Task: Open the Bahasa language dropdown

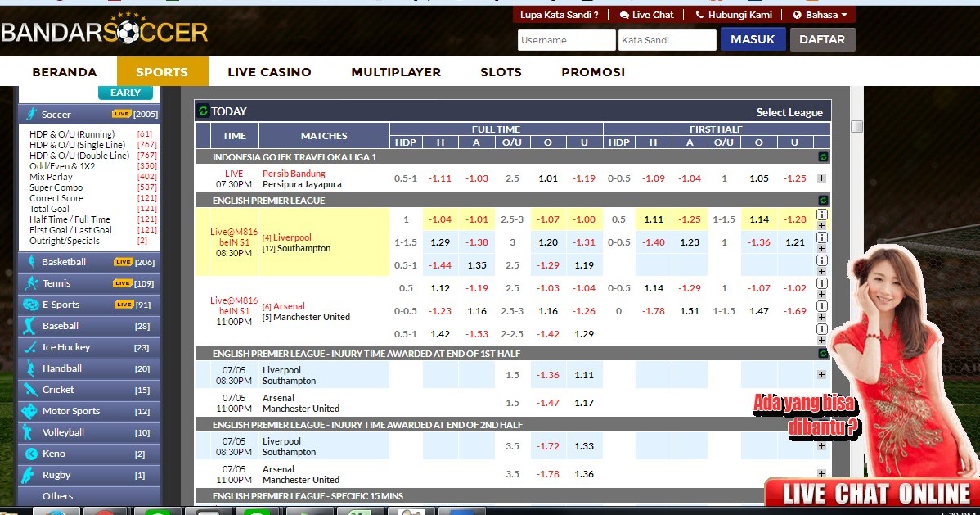Action: 820,15
